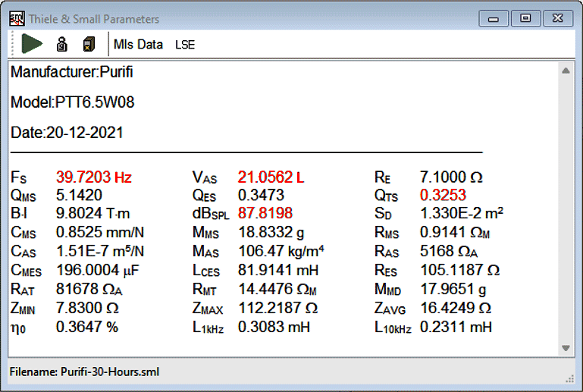Click the Manufacturer:Purifi line
Image resolution: width=583 pixels, height=392 pixels.
[x=72, y=72]
